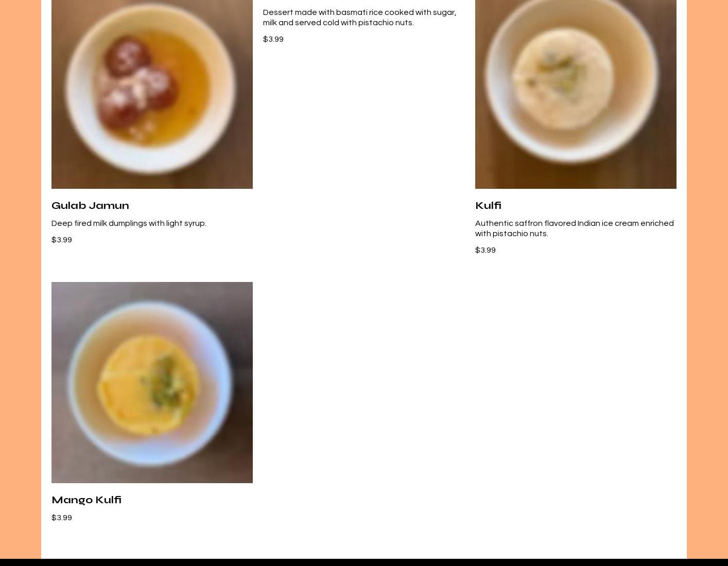The image size is (728, 566).
Task: Select the Gulab Jamun item title
Action: coord(90,205)
